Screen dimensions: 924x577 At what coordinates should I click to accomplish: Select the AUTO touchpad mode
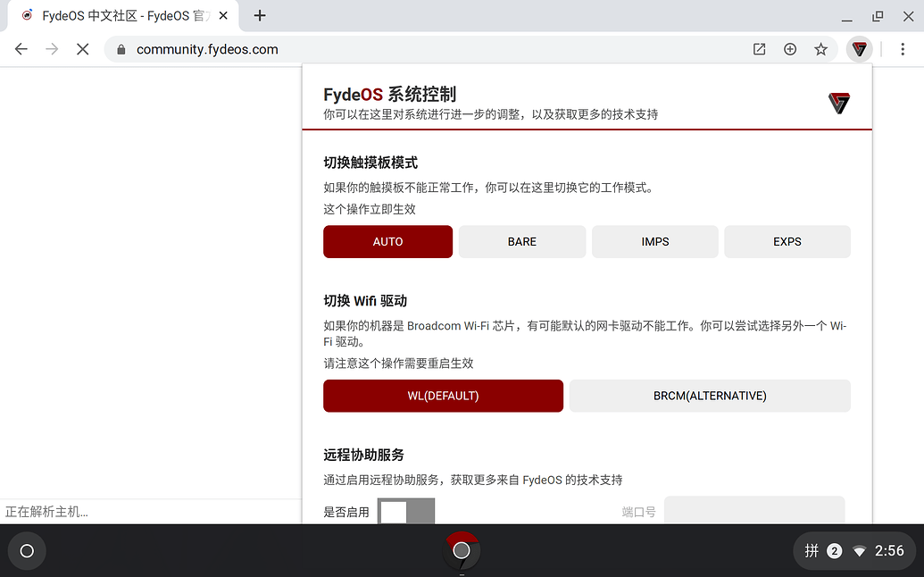pyautogui.click(x=387, y=241)
